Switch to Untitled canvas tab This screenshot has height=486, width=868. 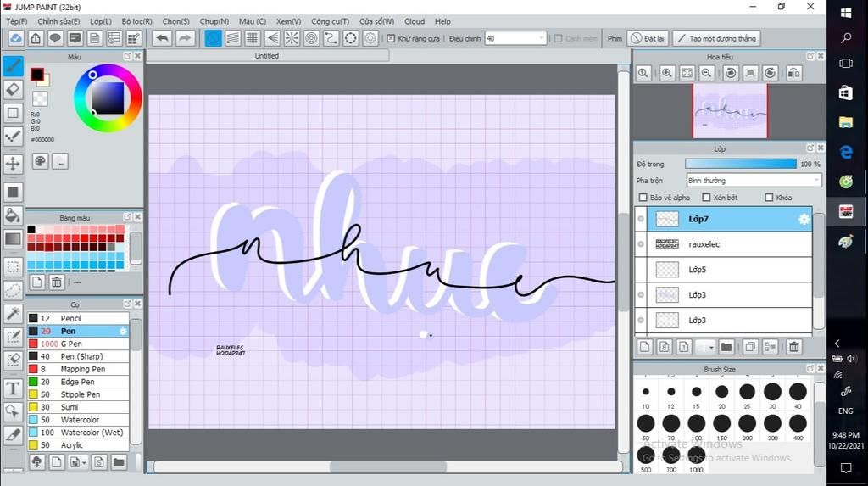[267, 56]
